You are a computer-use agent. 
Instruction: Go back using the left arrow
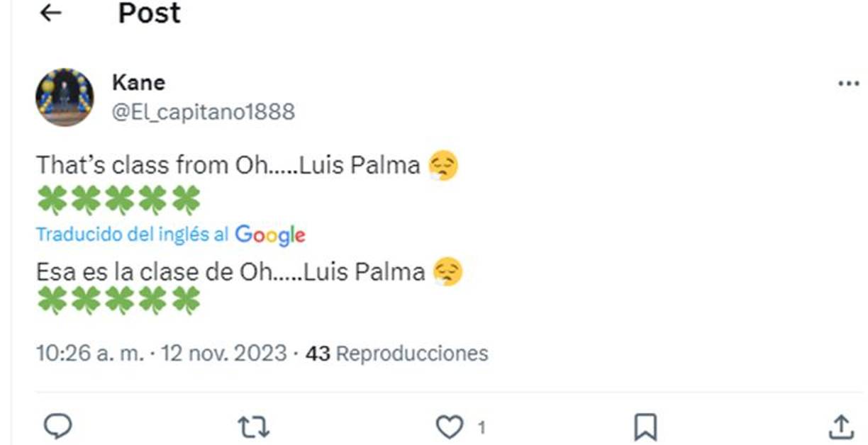(50, 13)
